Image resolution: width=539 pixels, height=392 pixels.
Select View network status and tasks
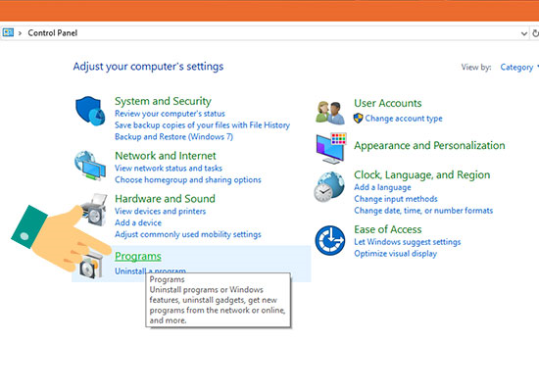tap(169, 169)
